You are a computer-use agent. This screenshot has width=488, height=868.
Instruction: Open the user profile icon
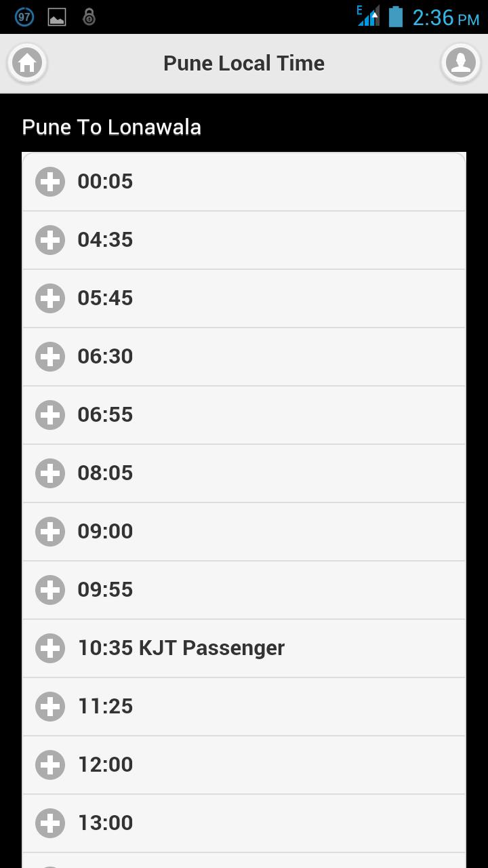tap(461, 63)
